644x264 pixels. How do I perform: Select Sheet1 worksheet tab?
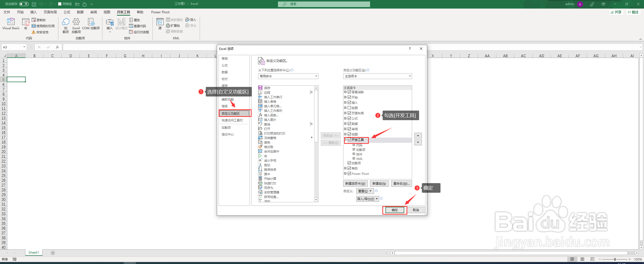point(34,252)
